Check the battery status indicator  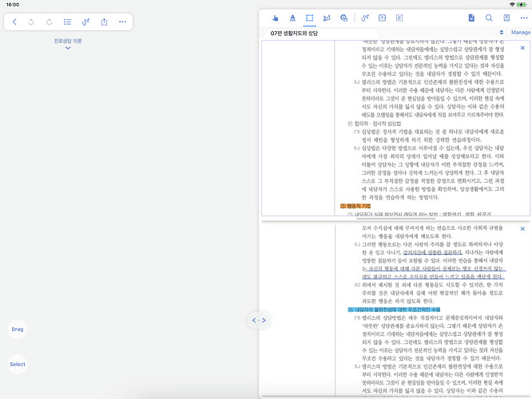pos(522,5)
